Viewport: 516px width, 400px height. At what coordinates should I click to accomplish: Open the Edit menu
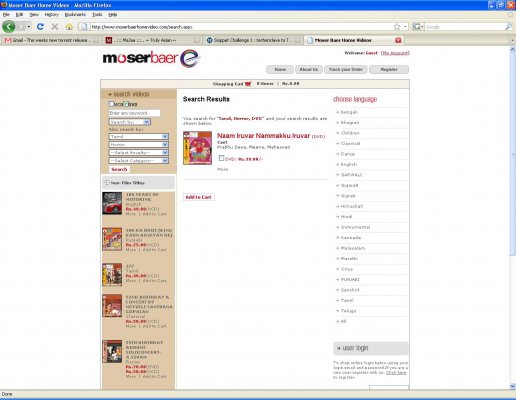pos(19,15)
